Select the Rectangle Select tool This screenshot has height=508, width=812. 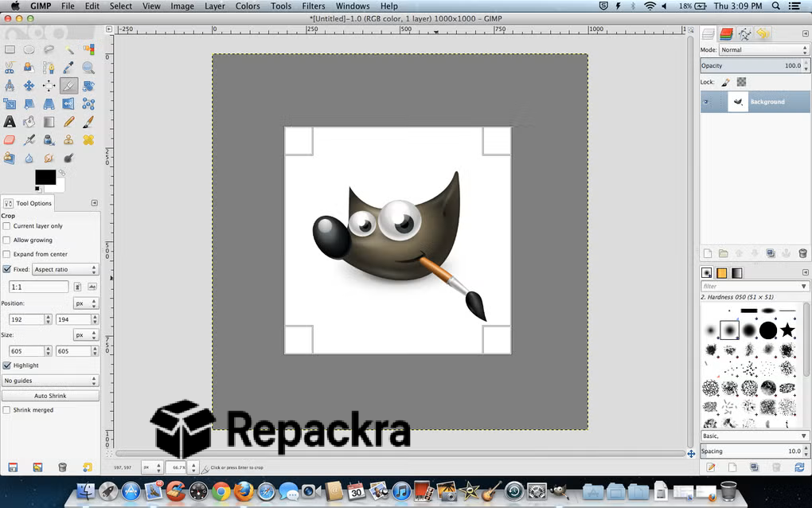coord(10,49)
